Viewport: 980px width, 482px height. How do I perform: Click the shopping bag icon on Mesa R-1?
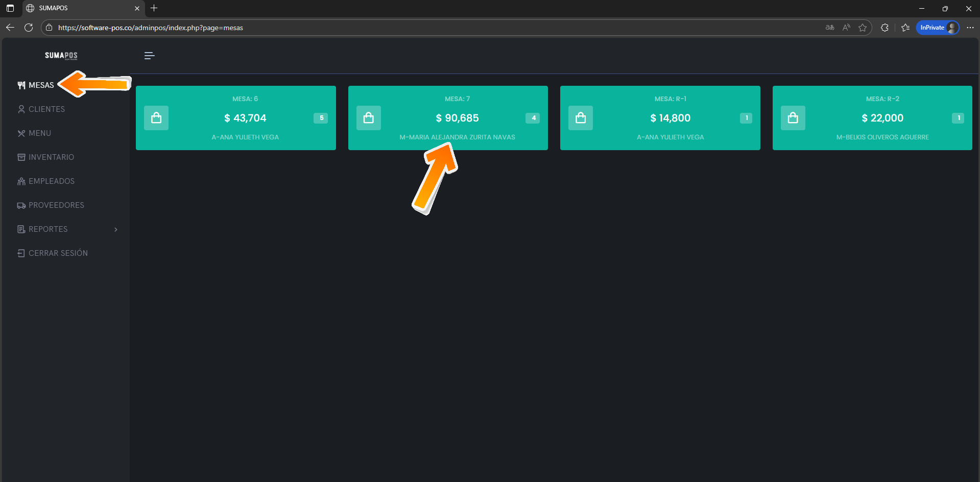click(x=581, y=118)
